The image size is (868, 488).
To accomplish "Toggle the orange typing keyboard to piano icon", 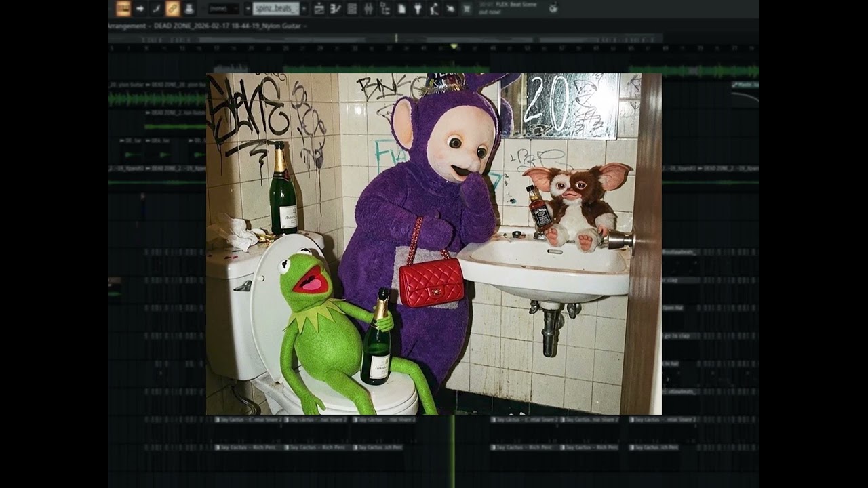I will tap(123, 8).
